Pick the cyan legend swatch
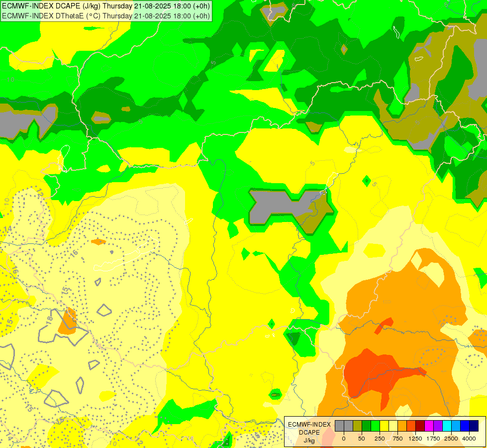This screenshot has width=487, height=448. 447,426
